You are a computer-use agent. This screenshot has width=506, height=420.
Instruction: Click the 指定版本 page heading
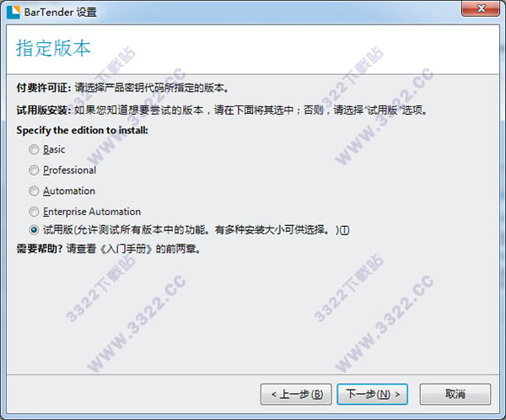click(x=53, y=48)
